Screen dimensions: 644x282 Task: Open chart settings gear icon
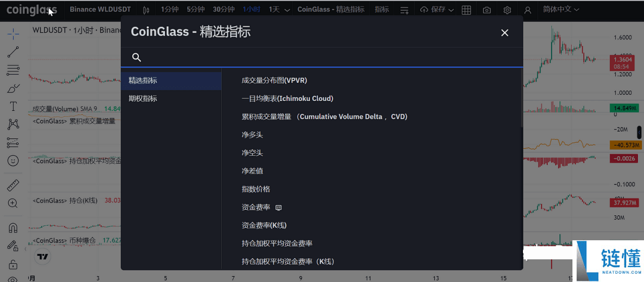tap(507, 10)
